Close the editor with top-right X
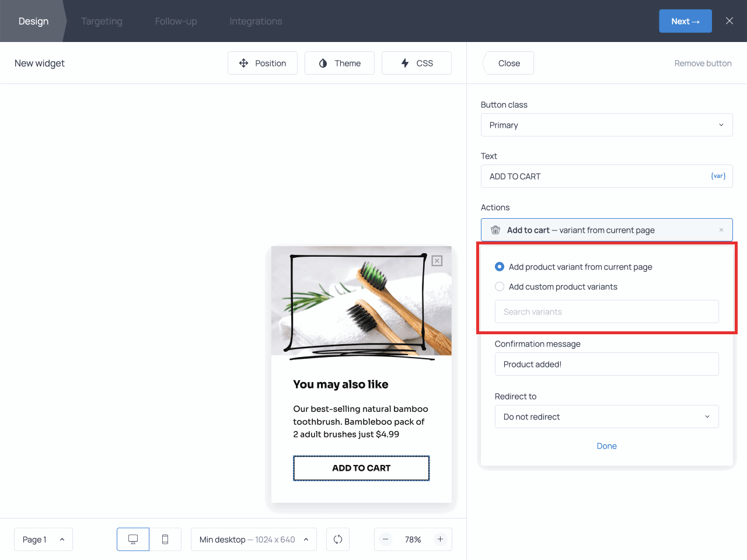The width and height of the screenshot is (747, 560). tap(729, 21)
